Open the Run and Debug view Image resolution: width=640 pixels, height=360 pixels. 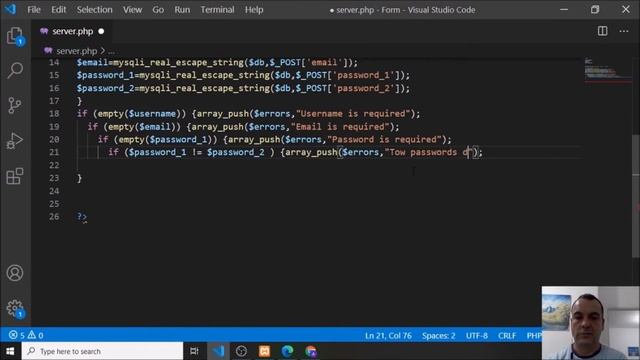15,141
